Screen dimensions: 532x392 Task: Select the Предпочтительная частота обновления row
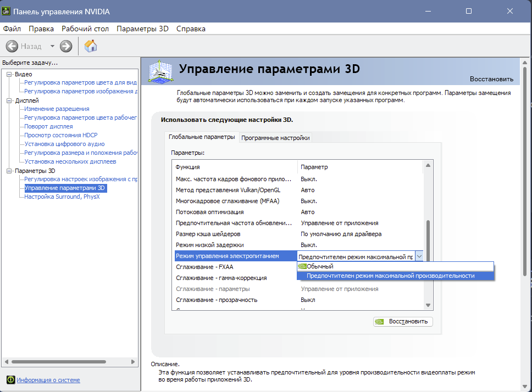click(299, 223)
